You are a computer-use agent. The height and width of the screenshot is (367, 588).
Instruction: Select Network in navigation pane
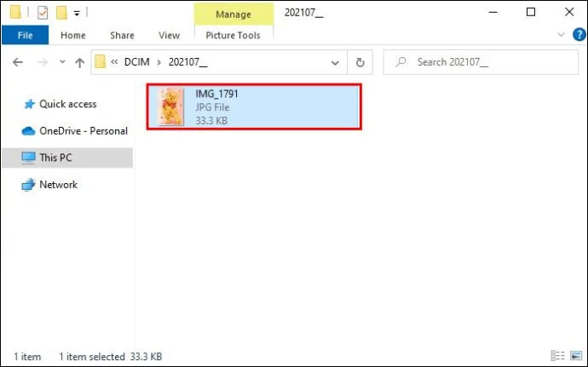tap(58, 185)
